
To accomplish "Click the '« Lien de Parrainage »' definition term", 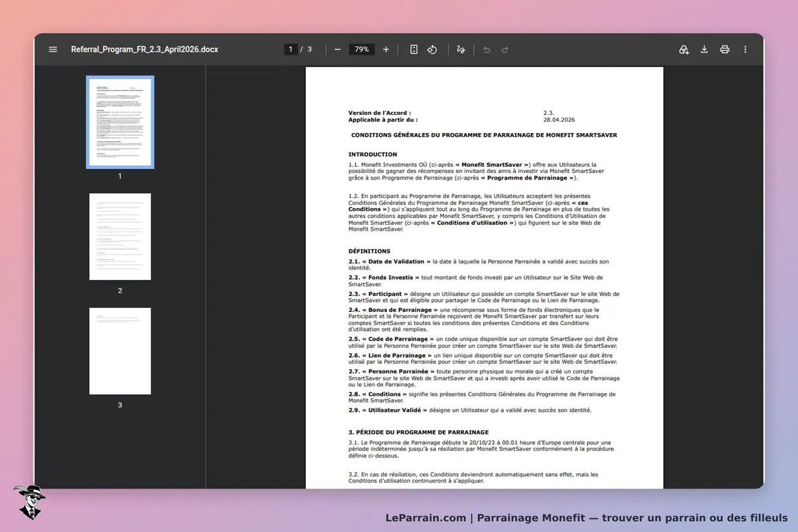I will pos(397,355).
